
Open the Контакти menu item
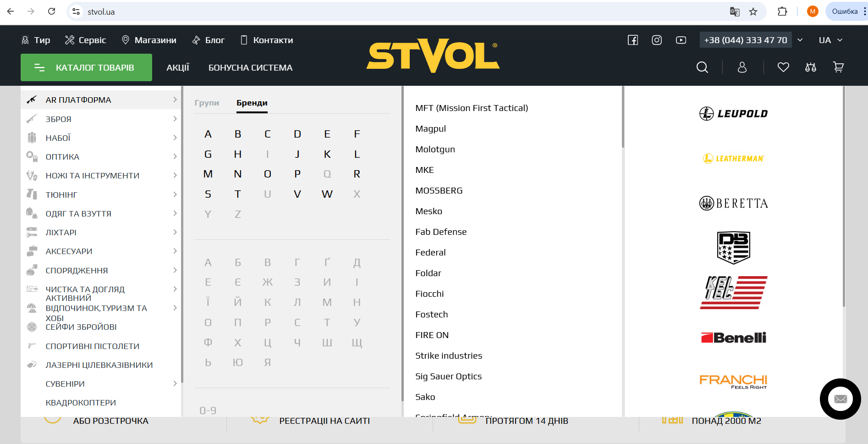tap(267, 40)
